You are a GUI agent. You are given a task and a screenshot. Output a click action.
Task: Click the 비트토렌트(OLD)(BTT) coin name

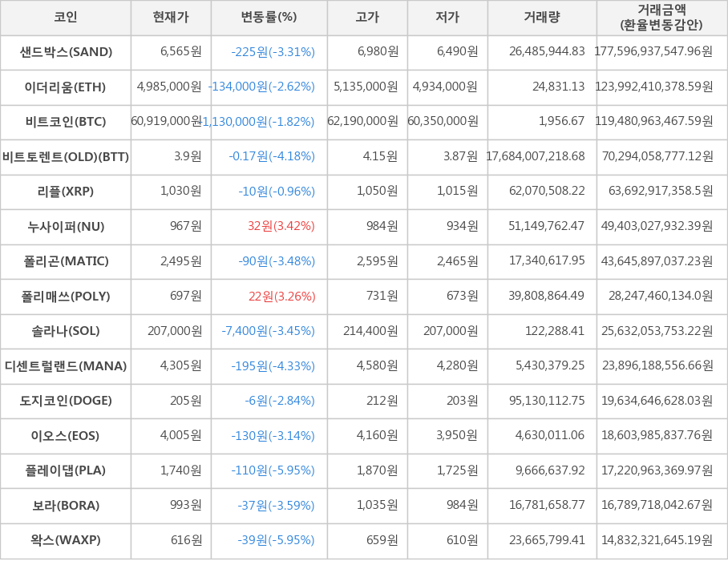tap(66, 157)
